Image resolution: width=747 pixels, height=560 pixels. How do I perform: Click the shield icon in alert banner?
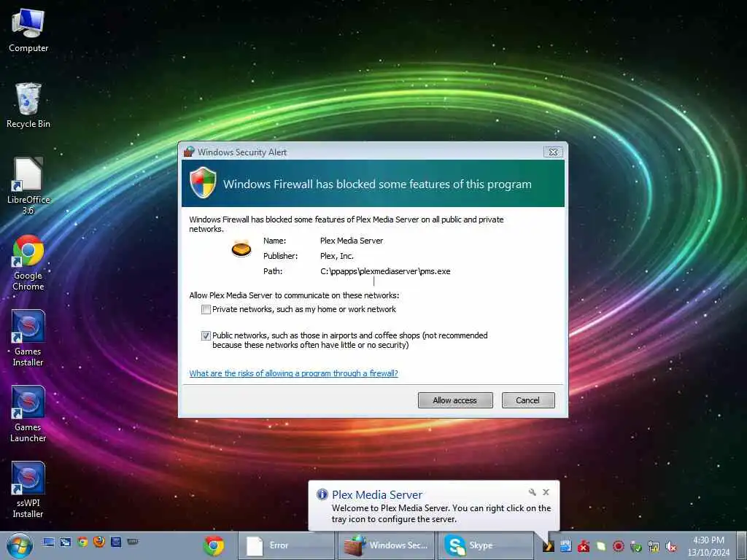[203, 182]
